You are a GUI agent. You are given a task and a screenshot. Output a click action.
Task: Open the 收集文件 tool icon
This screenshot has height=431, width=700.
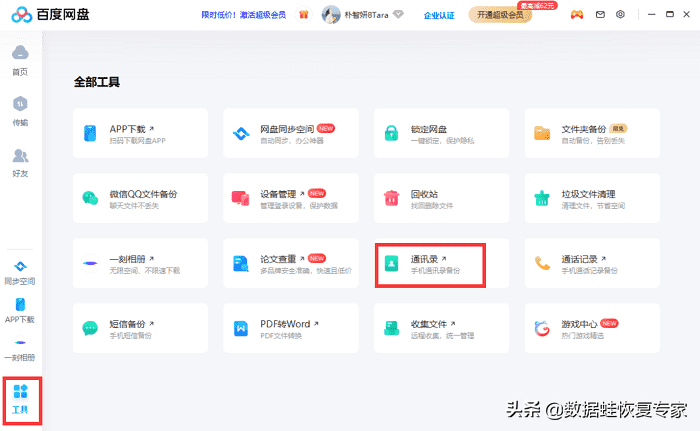pyautogui.click(x=392, y=328)
